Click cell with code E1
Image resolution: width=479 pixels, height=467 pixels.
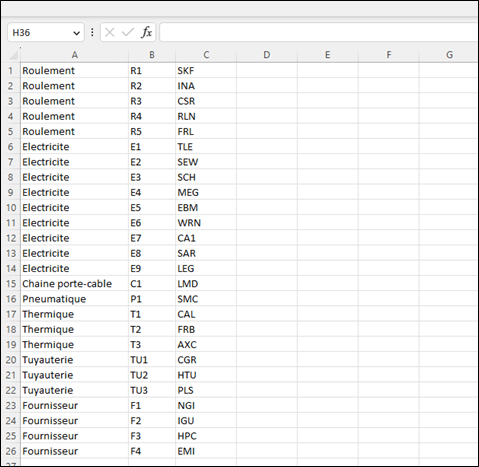(x=152, y=147)
